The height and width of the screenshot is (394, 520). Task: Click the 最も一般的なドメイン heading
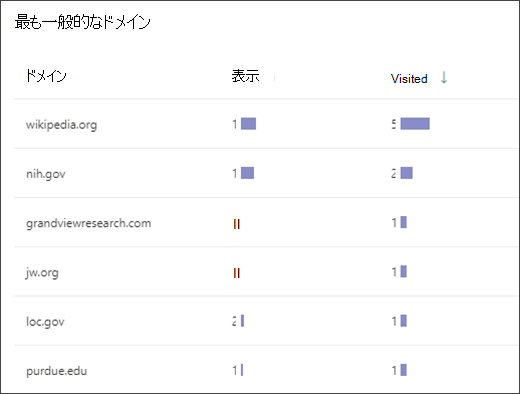coord(82,22)
